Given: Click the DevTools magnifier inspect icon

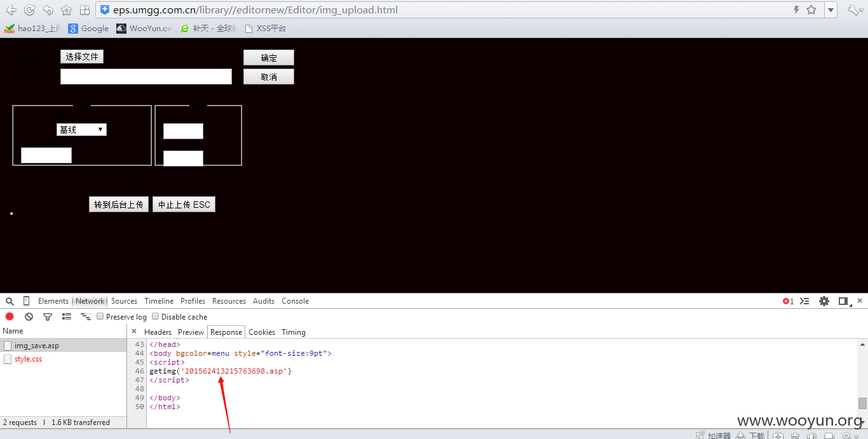Looking at the screenshot, I should click(10, 301).
